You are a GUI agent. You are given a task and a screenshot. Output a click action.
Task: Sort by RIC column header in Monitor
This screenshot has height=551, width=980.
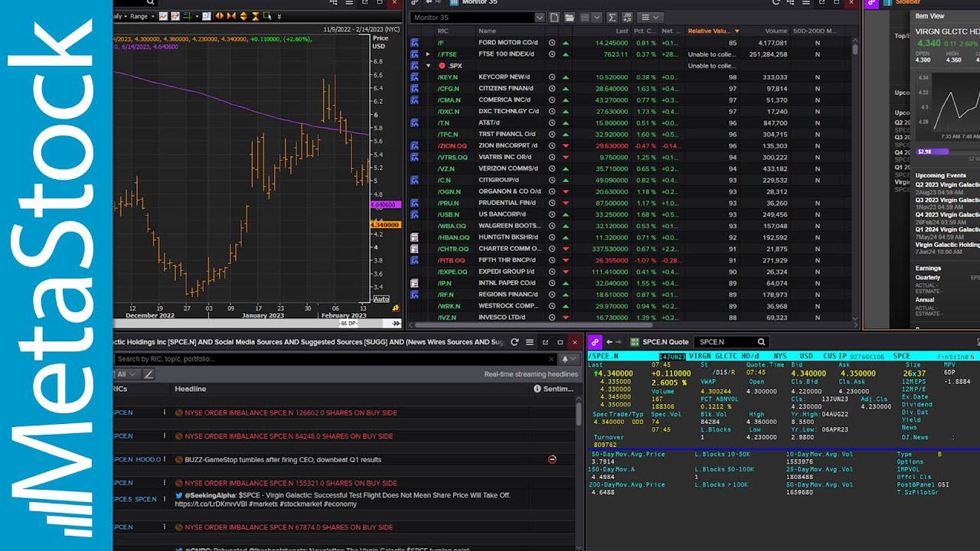point(443,31)
